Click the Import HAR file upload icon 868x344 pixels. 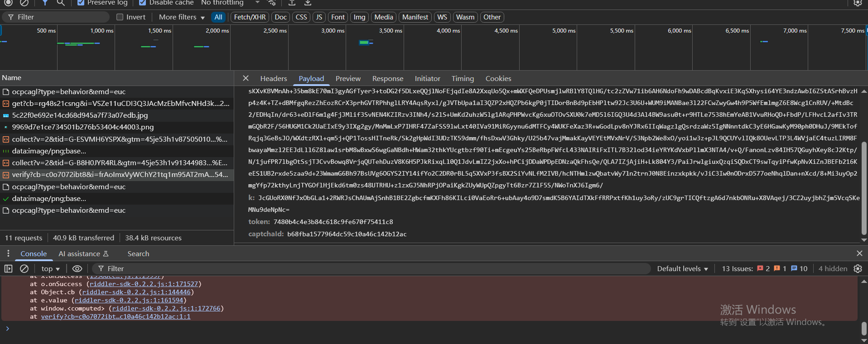(292, 3)
